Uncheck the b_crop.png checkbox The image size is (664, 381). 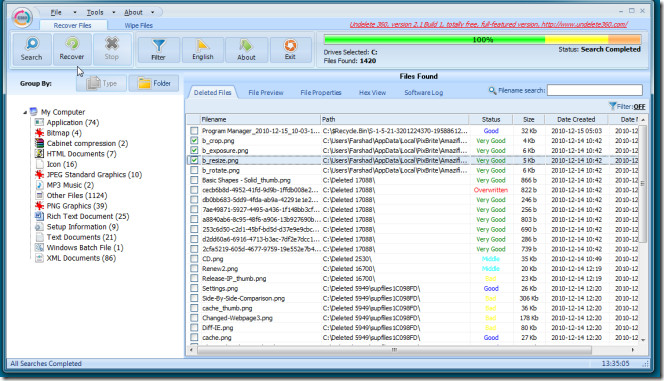click(194, 141)
